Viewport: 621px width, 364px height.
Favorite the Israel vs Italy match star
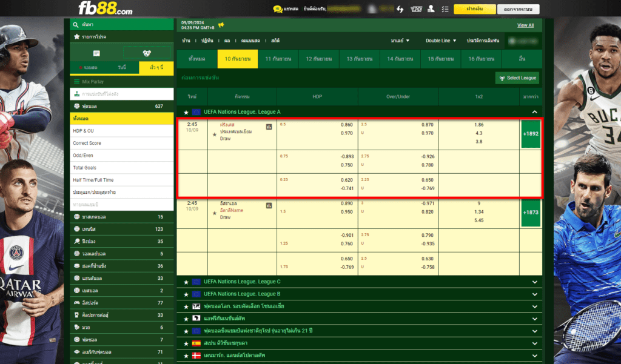215,213
